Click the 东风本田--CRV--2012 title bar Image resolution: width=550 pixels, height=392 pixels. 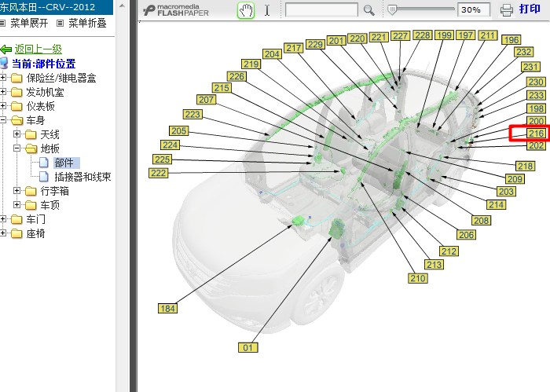(x=56, y=7)
